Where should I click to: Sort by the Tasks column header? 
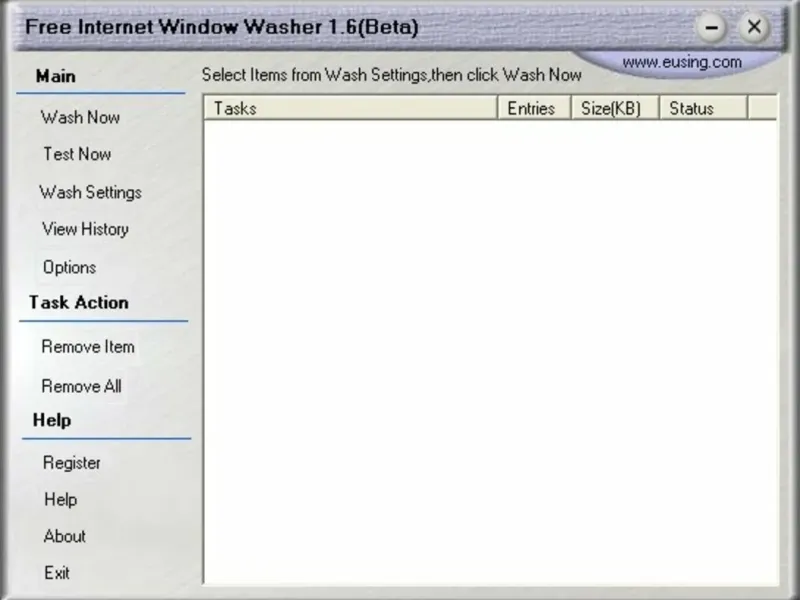351,108
